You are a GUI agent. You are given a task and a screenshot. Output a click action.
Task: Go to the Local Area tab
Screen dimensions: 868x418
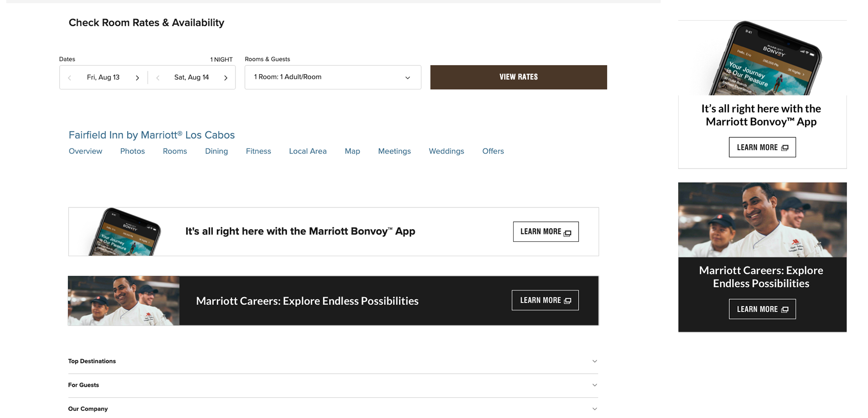308,151
